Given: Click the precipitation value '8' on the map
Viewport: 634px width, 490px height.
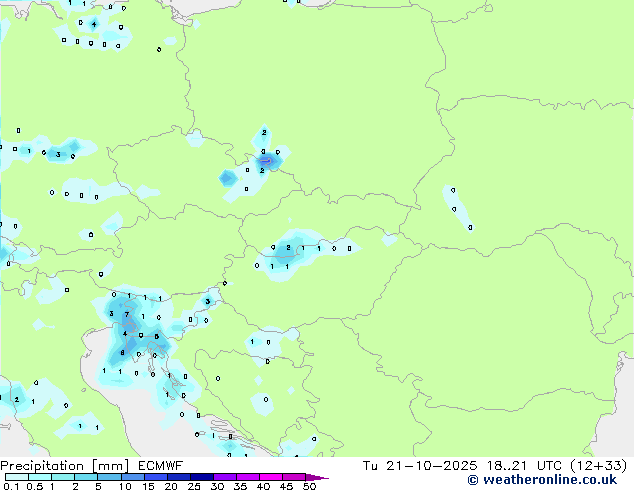Looking at the screenshot, I should [x=123, y=353].
